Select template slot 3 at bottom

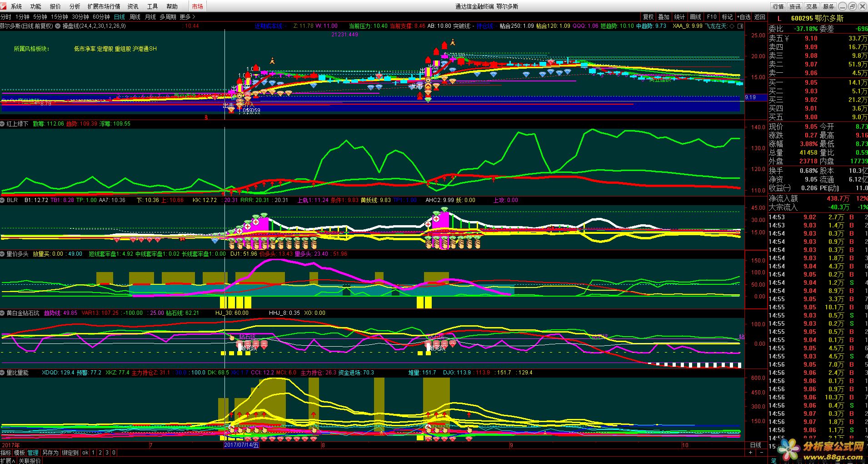point(107,453)
